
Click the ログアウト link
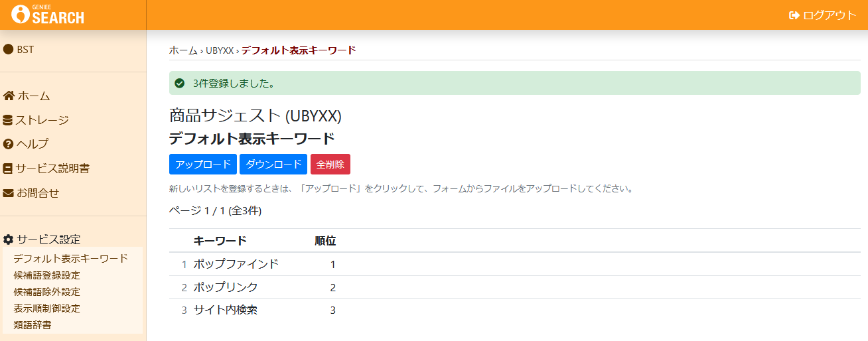click(830, 15)
